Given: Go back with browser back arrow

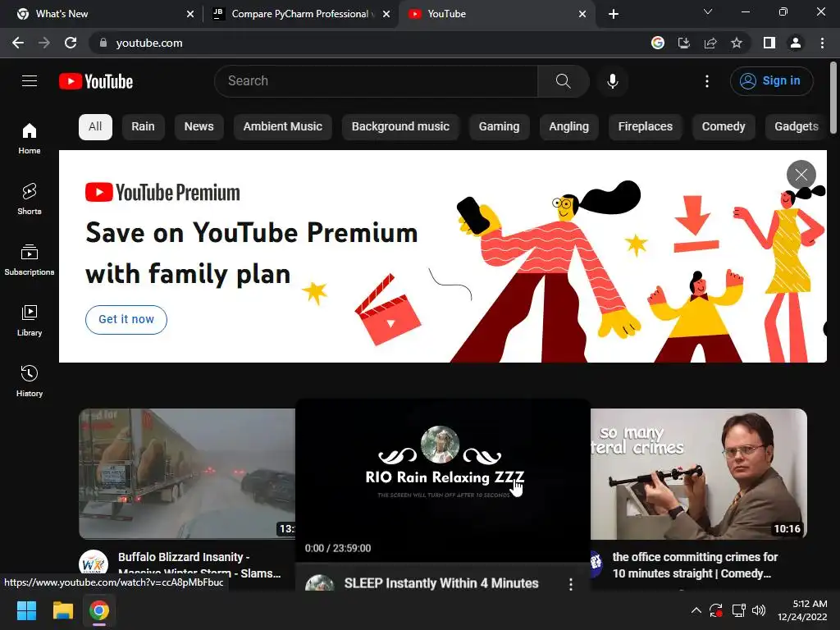Looking at the screenshot, I should point(18,43).
